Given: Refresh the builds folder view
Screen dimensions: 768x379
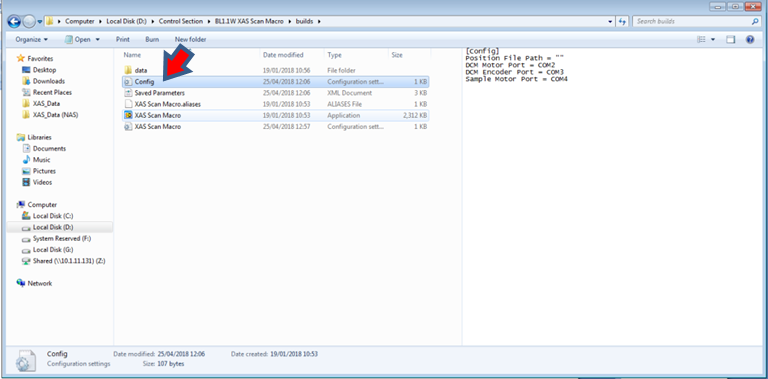Looking at the screenshot, I should click(622, 22).
